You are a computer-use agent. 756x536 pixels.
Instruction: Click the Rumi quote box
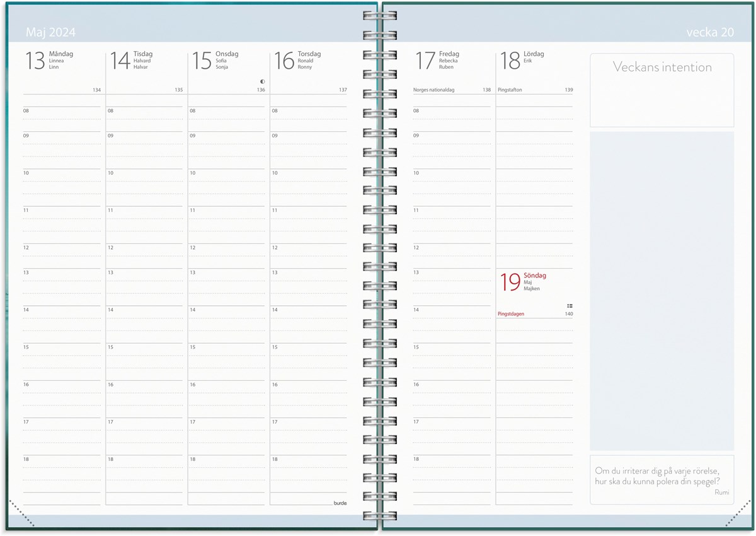click(661, 479)
